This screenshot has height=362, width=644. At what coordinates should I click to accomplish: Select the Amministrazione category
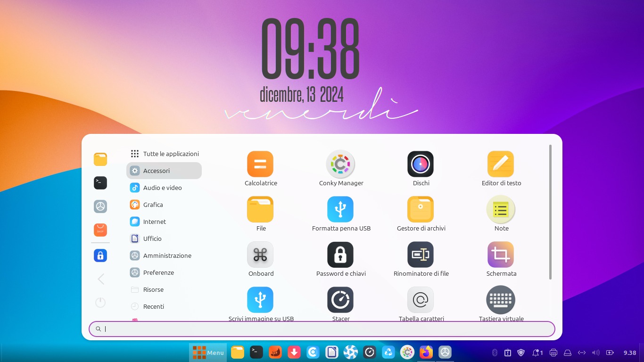pos(164,255)
